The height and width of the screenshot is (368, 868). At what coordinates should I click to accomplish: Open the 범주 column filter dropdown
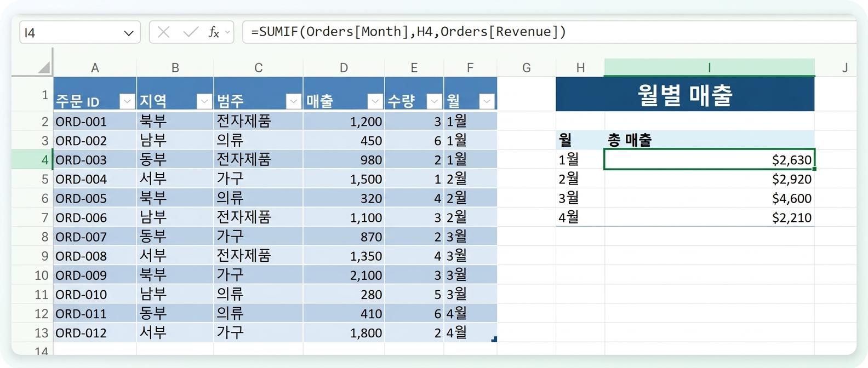click(x=294, y=101)
